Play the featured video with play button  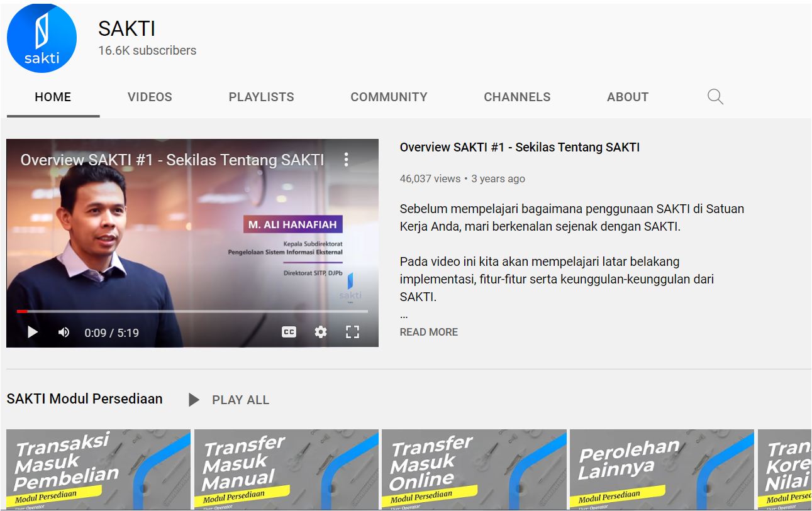pos(33,332)
